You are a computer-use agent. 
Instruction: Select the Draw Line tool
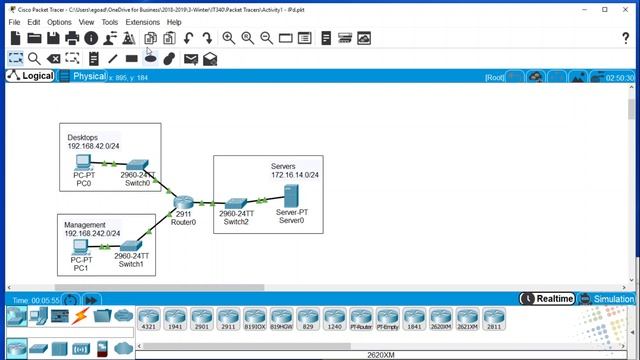(x=113, y=59)
